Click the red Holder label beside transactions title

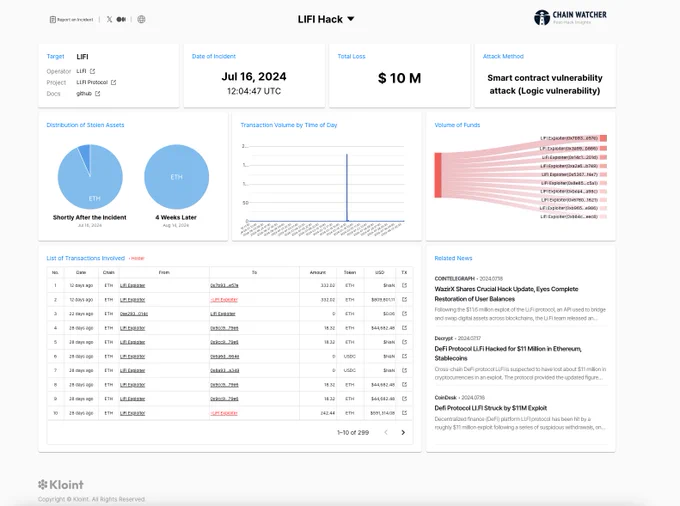click(x=137, y=258)
